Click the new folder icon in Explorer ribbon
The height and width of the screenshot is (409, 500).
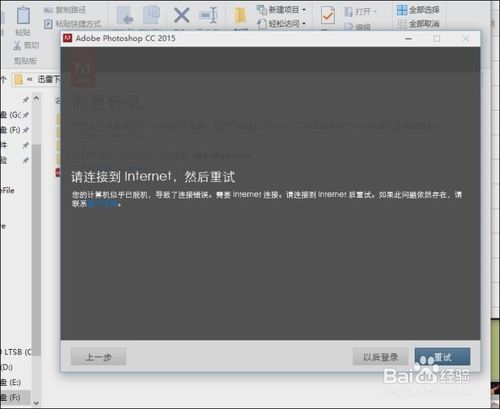[240, 15]
